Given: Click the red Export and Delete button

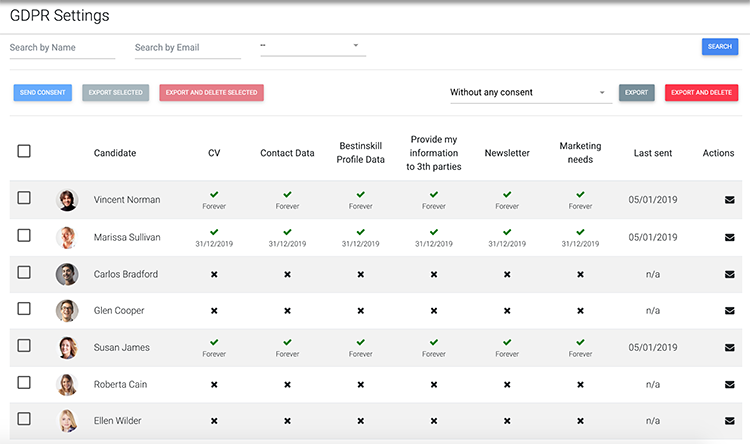Looking at the screenshot, I should point(701,93).
